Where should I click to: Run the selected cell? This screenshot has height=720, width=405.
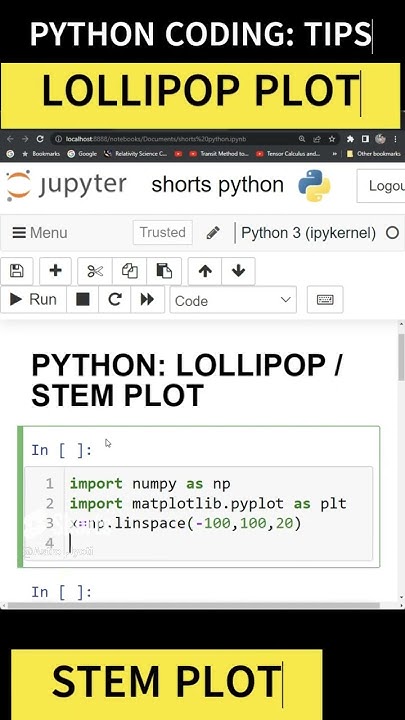33,299
